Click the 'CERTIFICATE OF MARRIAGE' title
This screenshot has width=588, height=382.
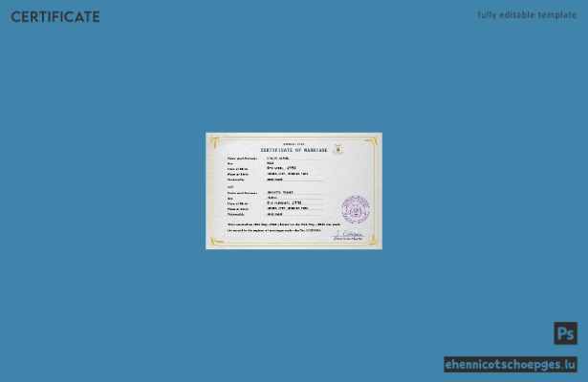pos(294,150)
